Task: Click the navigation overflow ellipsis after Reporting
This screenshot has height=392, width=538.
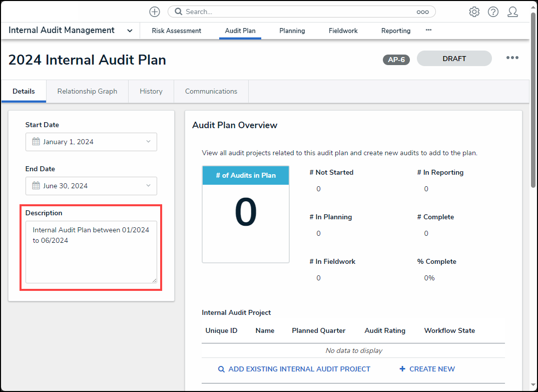Action: pos(428,30)
